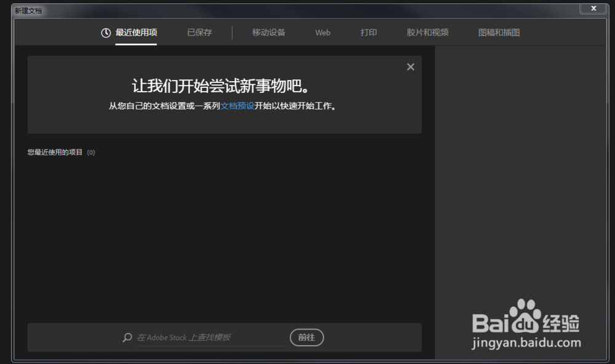The height and width of the screenshot is (364, 615).
Task: Dismiss the welcome banner with its X
Action: click(411, 67)
